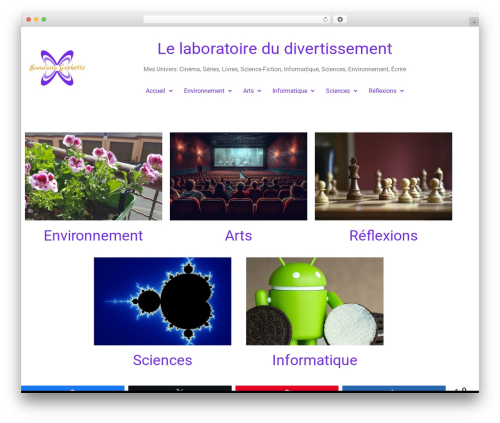Click the yellow minimize window dot
500x423 pixels.
(x=36, y=20)
